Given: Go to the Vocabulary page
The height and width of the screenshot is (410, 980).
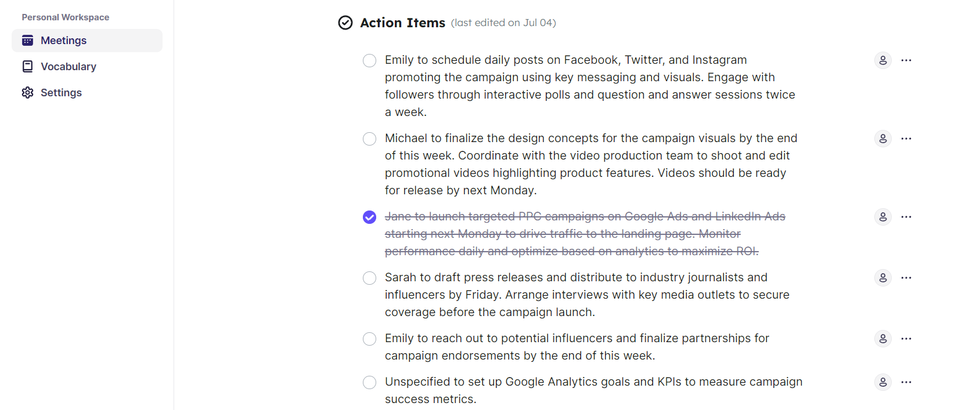Looking at the screenshot, I should pos(69,67).
